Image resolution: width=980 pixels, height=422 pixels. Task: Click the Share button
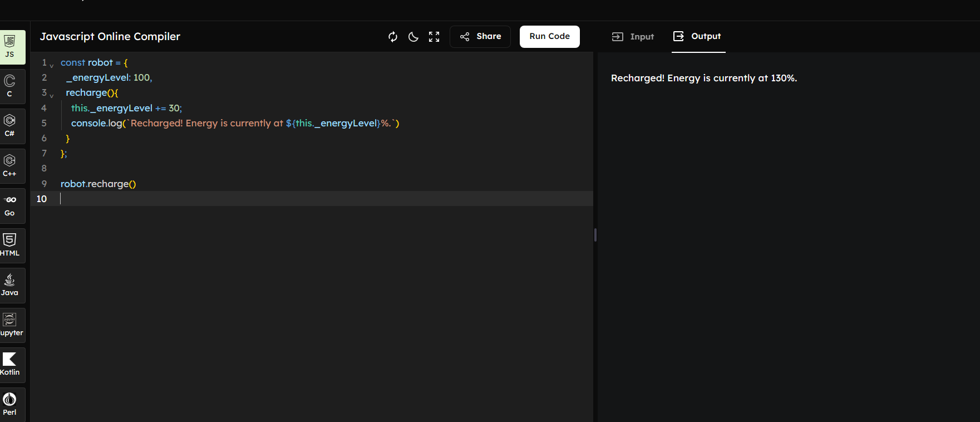tap(480, 37)
